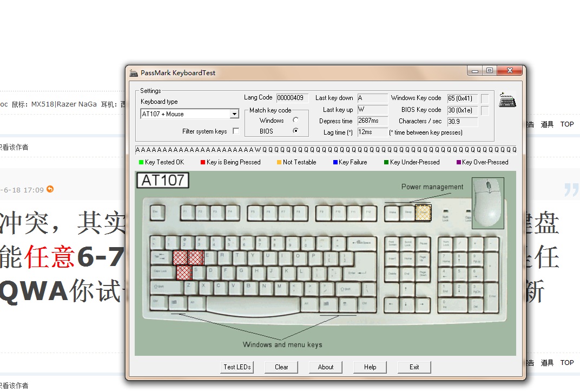Click the highlighted A key on the keyboard image
This screenshot has height=392, width=580.
point(184,273)
